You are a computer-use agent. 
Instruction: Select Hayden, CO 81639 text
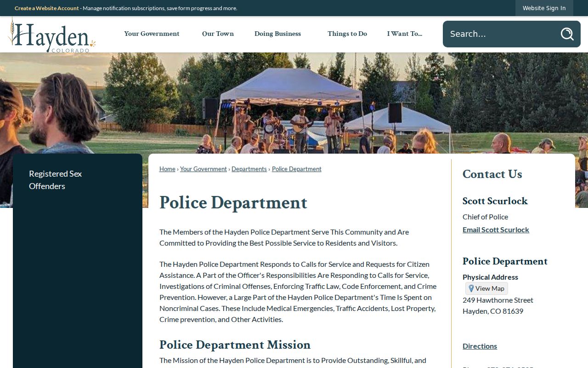[493, 311]
